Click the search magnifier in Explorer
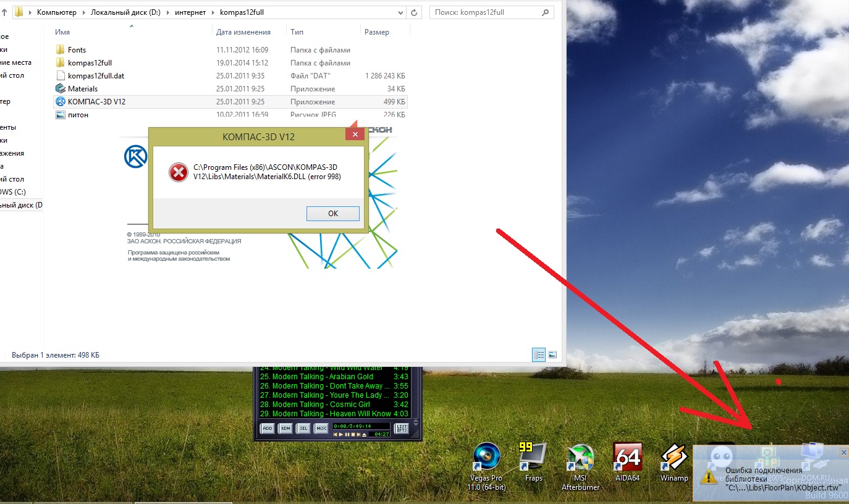 (x=546, y=12)
